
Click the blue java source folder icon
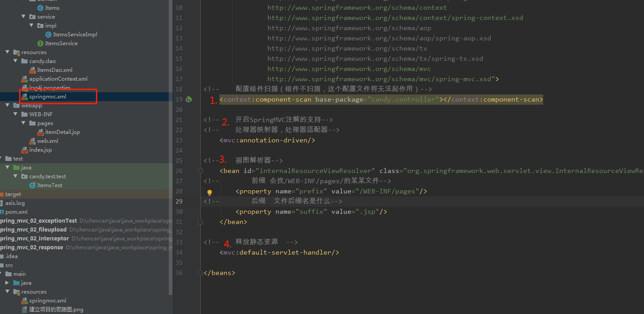pyautogui.click(x=16, y=283)
